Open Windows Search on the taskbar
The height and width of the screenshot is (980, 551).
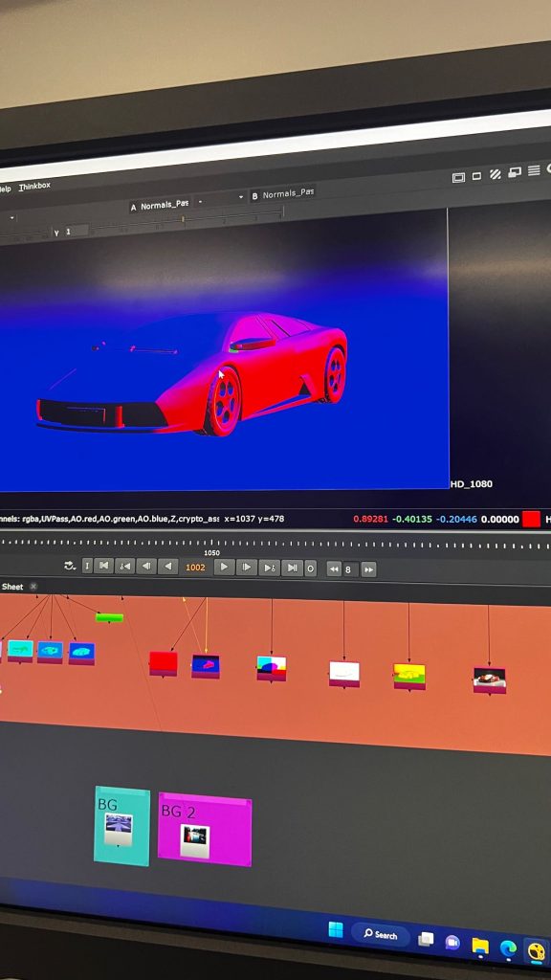[x=381, y=934]
